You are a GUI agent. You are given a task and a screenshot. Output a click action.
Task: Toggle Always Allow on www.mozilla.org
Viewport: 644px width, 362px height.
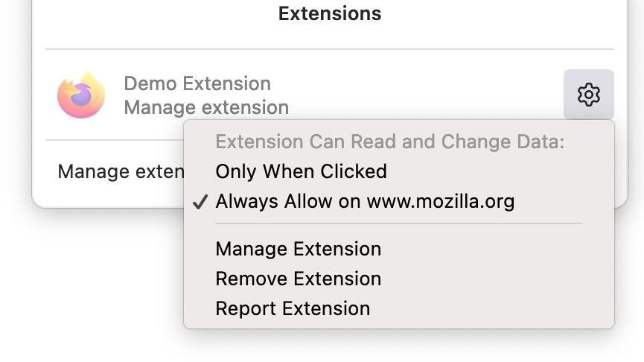pyautogui.click(x=365, y=202)
